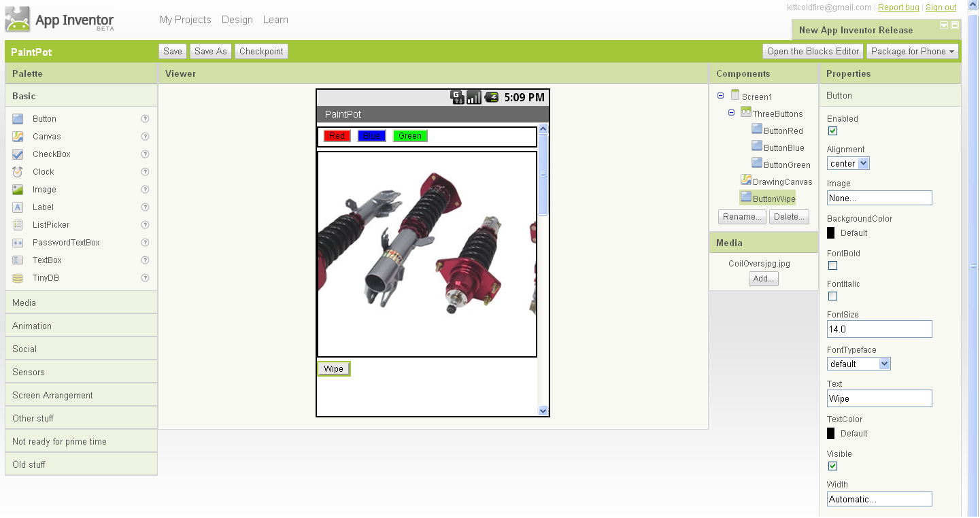Open the Alignment dropdown set to center
This screenshot has height=518, width=980.
point(848,164)
